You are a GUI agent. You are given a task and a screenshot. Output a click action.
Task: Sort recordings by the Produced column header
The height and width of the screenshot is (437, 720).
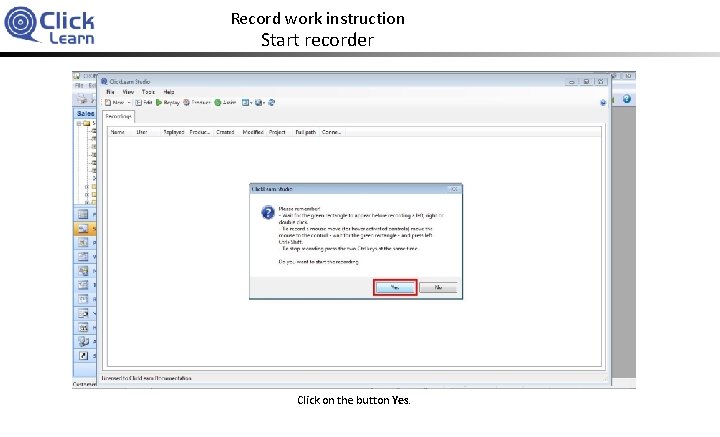click(200, 132)
